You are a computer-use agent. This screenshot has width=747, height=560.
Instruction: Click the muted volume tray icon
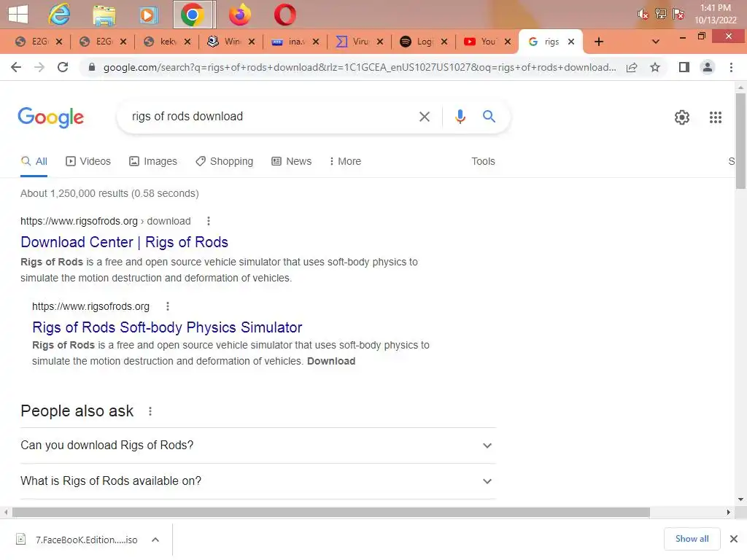click(x=643, y=14)
